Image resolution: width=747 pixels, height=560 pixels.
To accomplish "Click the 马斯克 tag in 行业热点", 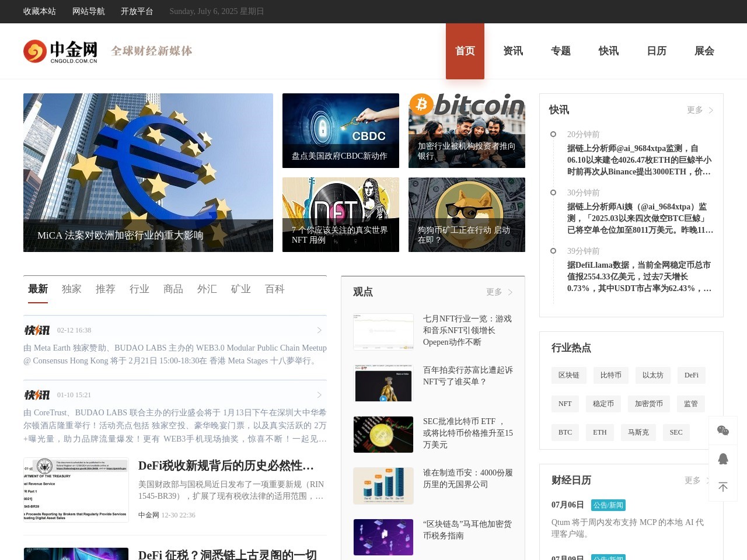I will pos(638,432).
